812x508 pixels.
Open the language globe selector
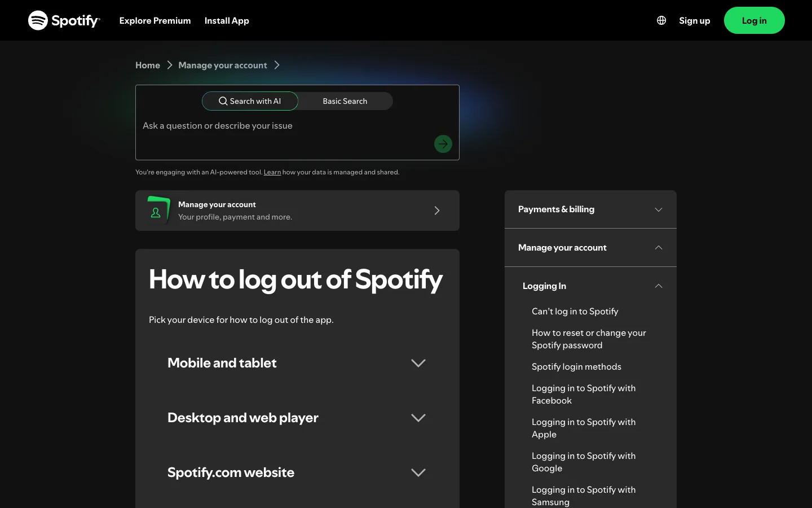(661, 20)
